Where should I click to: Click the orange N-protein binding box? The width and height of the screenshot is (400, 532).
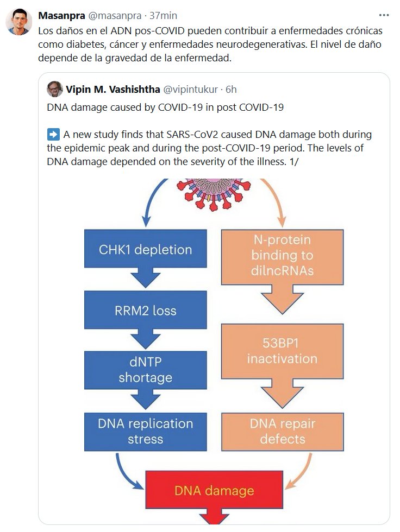(x=282, y=255)
